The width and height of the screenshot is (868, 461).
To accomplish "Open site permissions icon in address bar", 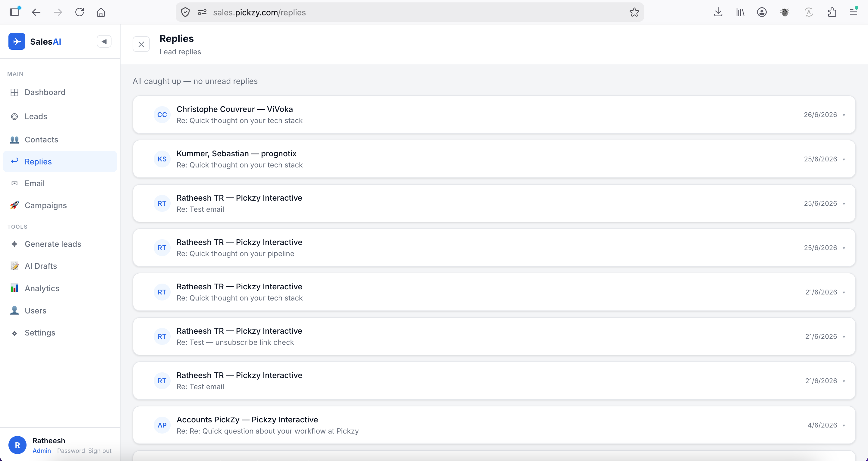I will point(202,12).
